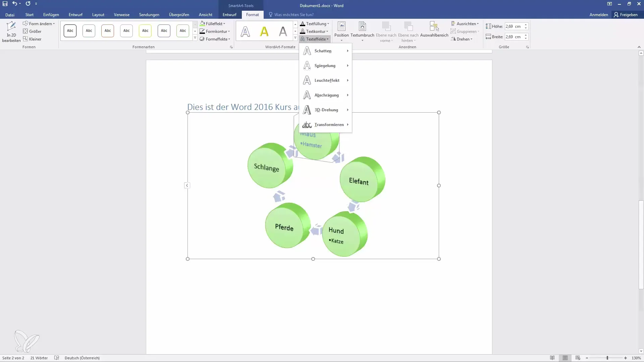Click the Abschrägung submenu option

coord(326,95)
